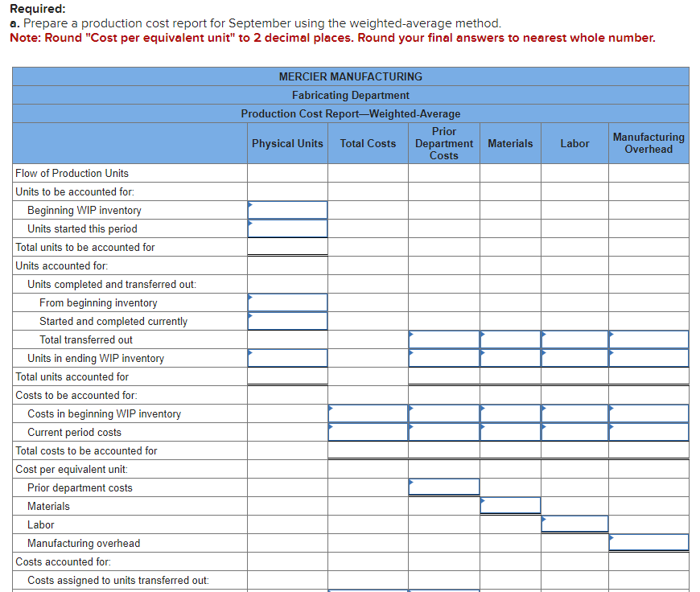The height and width of the screenshot is (592, 700).
Task: Click the Labor cell for Units in ending WIP
Action: [x=574, y=358]
